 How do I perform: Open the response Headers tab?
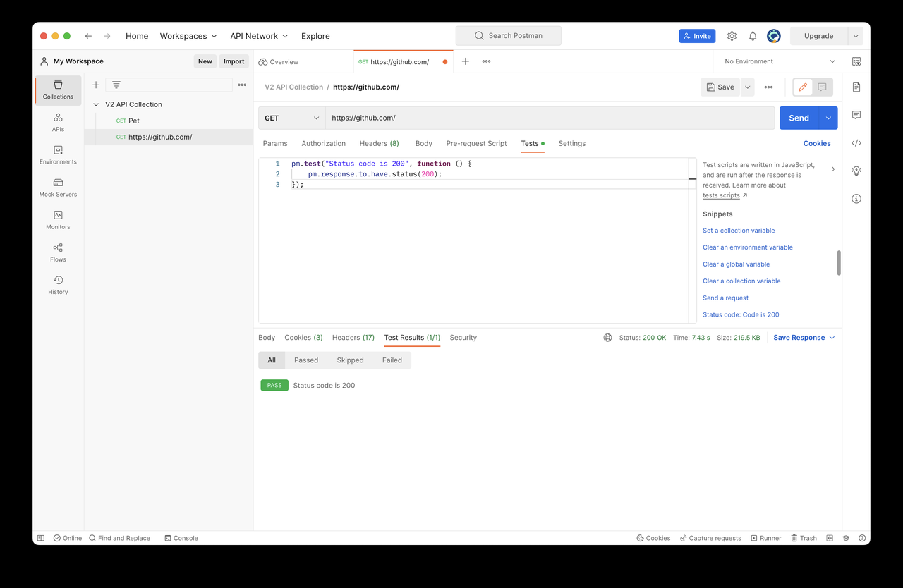tap(353, 338)
